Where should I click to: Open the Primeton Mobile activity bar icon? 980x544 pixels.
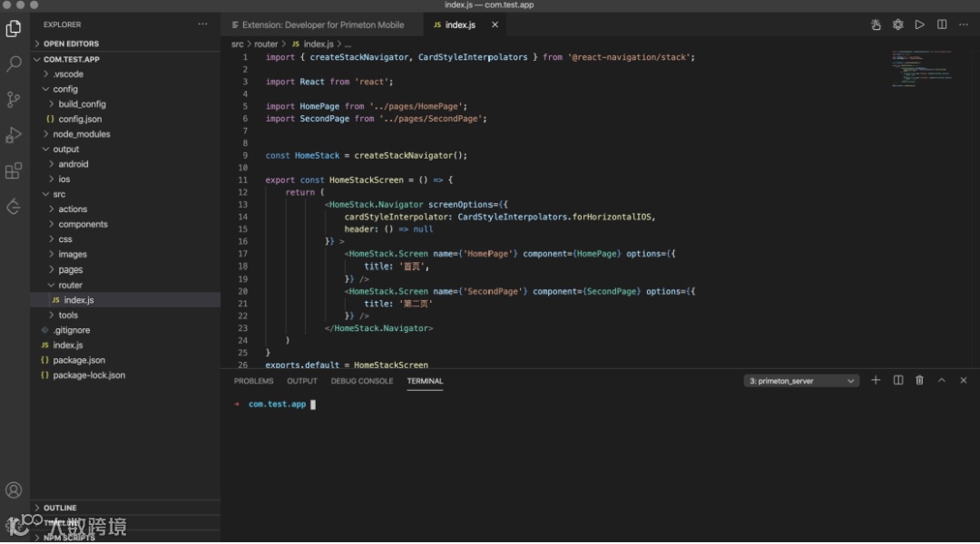pos(14,207)
